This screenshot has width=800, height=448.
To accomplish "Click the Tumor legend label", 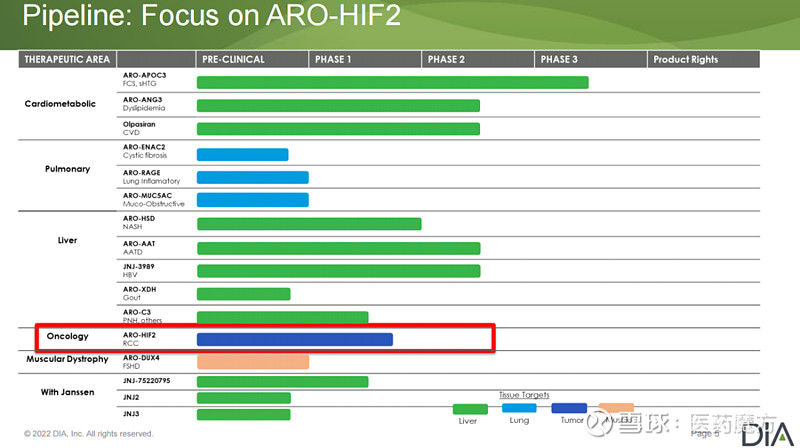I will click(x=572, y=420).
